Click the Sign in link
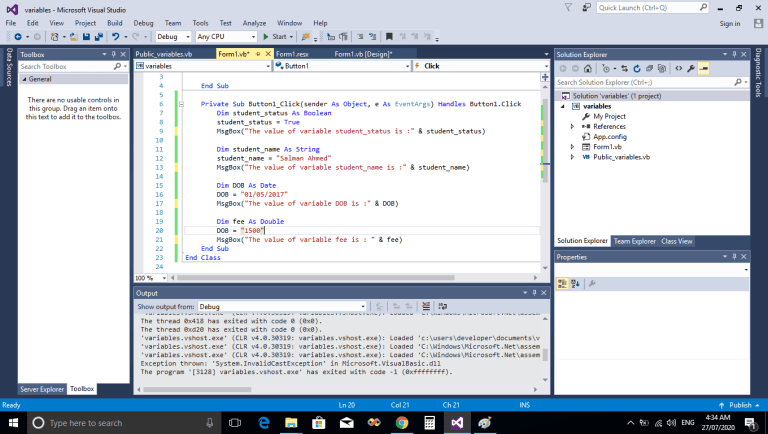The image size is (768, 434). pos(730,23)
